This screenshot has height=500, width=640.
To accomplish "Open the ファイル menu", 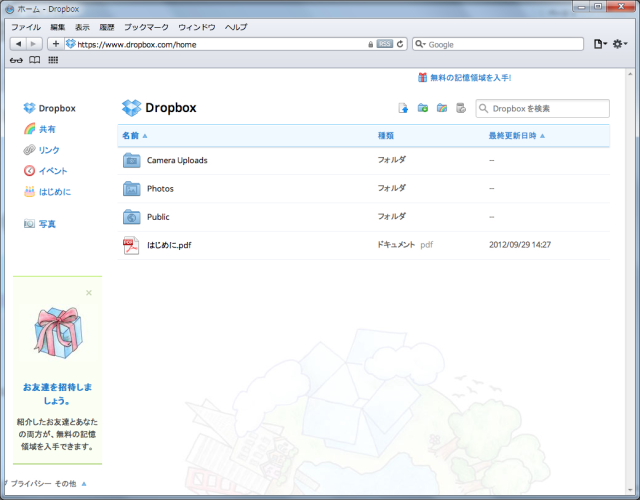I will tap(26, 27).
